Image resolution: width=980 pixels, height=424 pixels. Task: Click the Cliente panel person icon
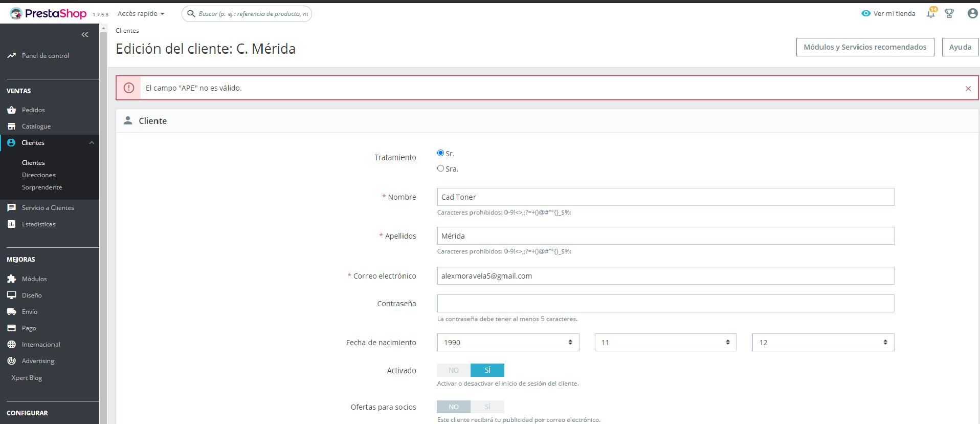click(128, 120)
